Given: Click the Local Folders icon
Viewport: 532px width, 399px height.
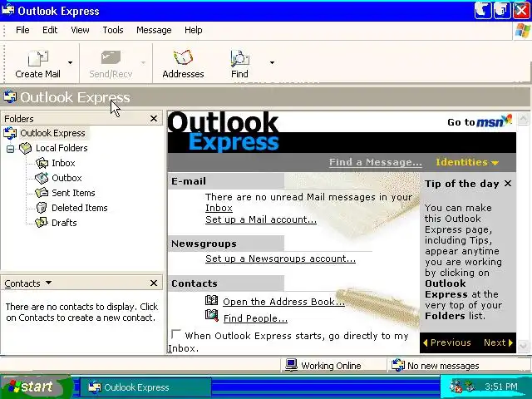Looking at the screenshot, I should 26,148.
